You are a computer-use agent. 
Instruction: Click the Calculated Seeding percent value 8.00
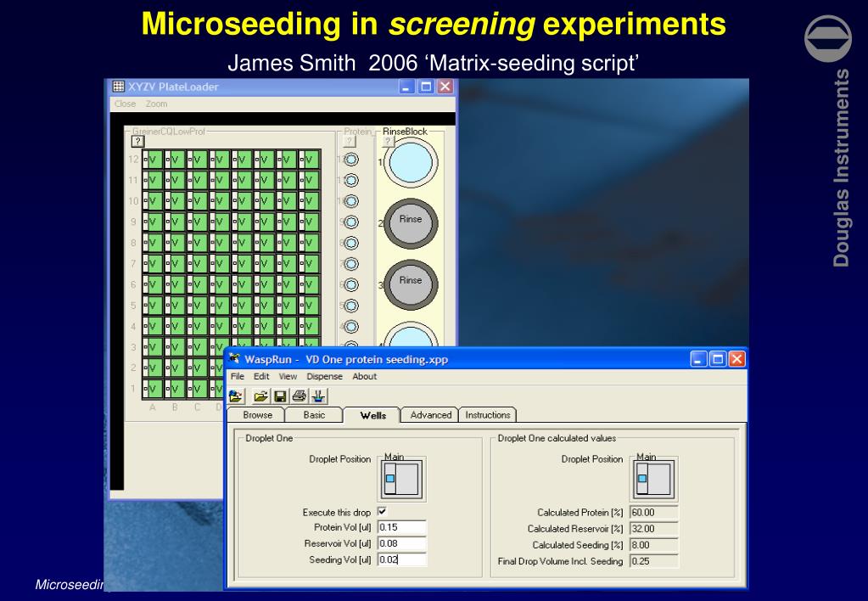coord(654,544)
